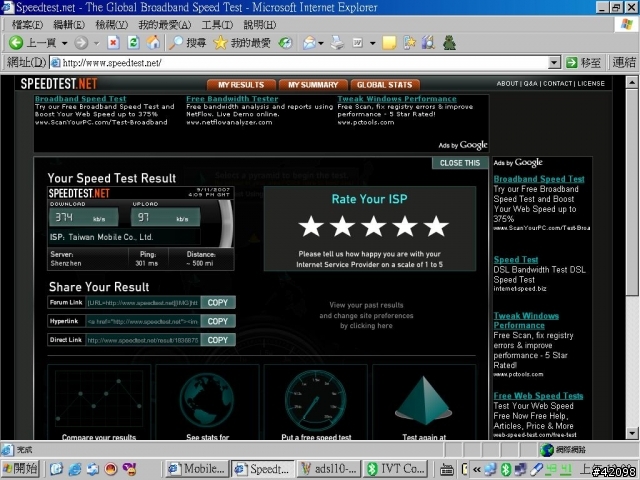The image size is (640, 480).
Task: Open the Forward button history dropdown
Action: (96, 43)
